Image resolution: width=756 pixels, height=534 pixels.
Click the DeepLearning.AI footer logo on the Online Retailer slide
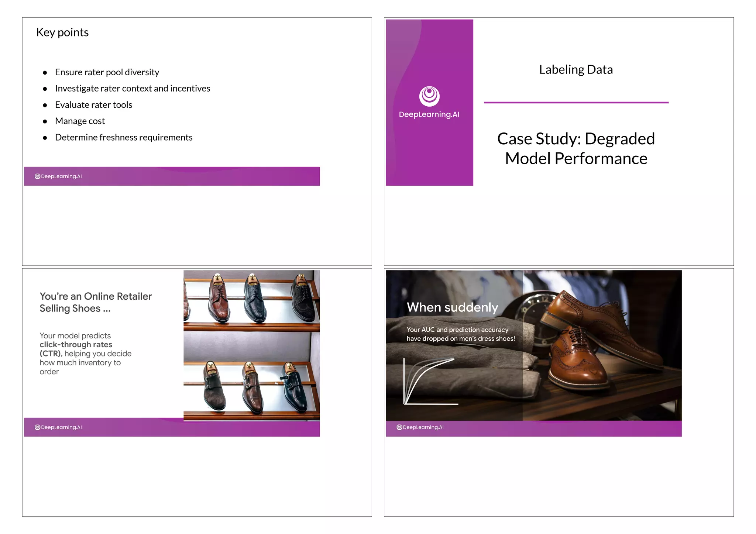(58, 427)
